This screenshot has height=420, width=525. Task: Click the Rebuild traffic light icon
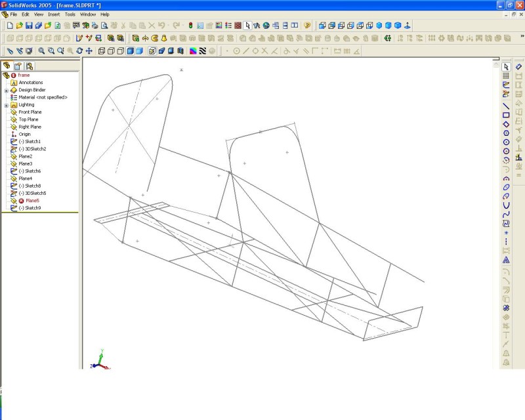(190, 26)
